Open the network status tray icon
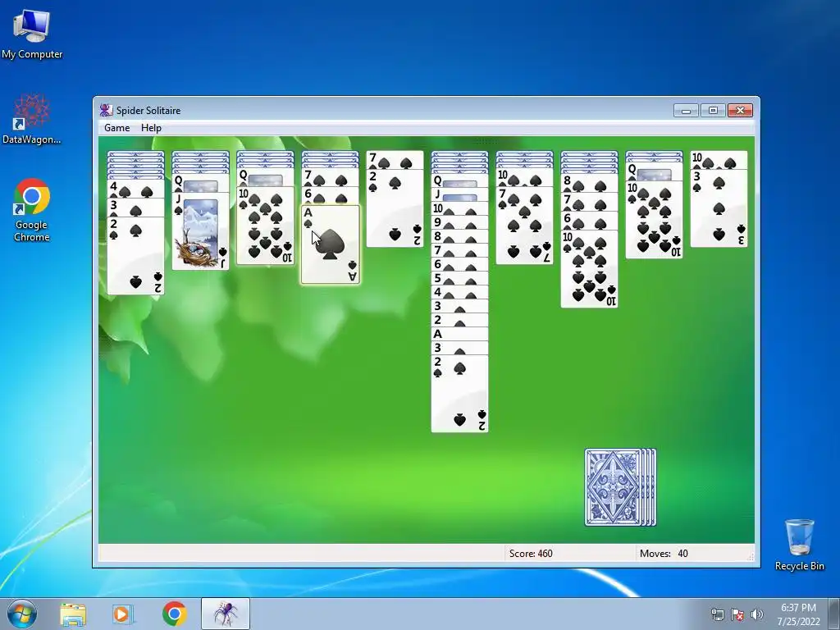Image resolution: width=840 pixels, height=630 pixels. [x=717, y=614]
